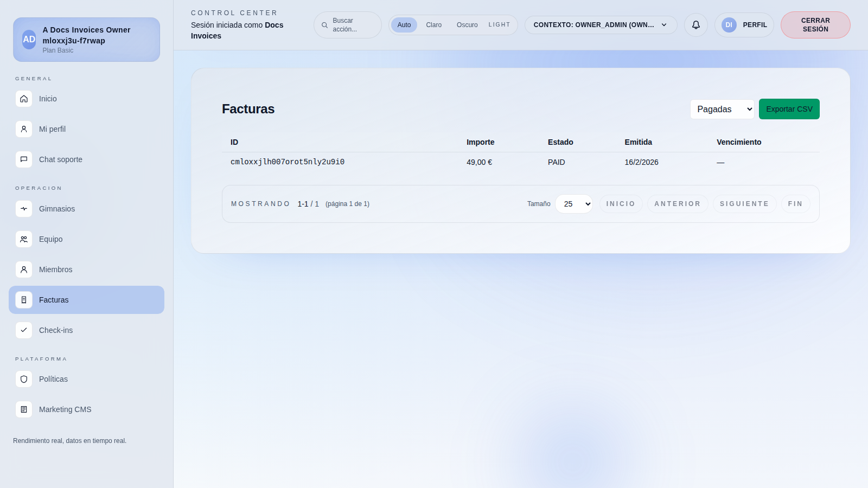Click the Gimnasios sidebar icon
The height and width of the screenshot is (488, 868).
(24, 209)
